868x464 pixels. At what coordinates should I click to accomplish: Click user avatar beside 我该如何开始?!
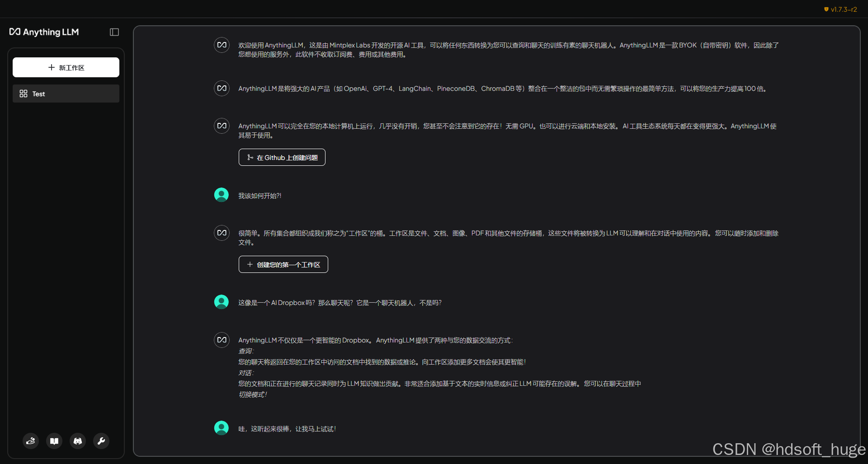[222, 195]
